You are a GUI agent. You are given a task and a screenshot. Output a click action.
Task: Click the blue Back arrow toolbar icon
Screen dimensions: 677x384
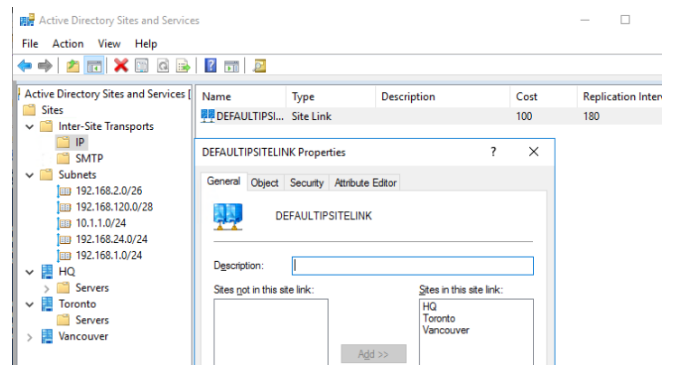[x=25, y=66]
